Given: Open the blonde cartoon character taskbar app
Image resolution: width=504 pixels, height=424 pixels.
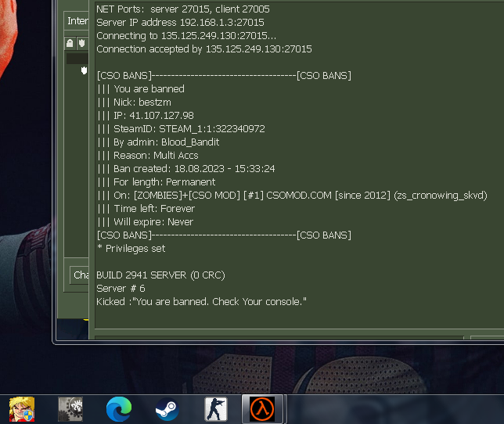Looking at the screenshot, I should [x=22, y=409].
